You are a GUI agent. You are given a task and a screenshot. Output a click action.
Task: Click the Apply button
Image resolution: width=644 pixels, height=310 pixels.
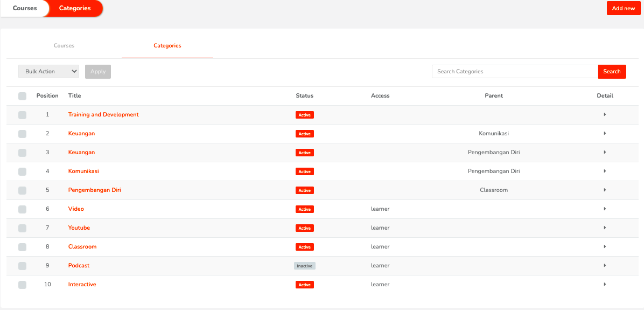(98, 72)
